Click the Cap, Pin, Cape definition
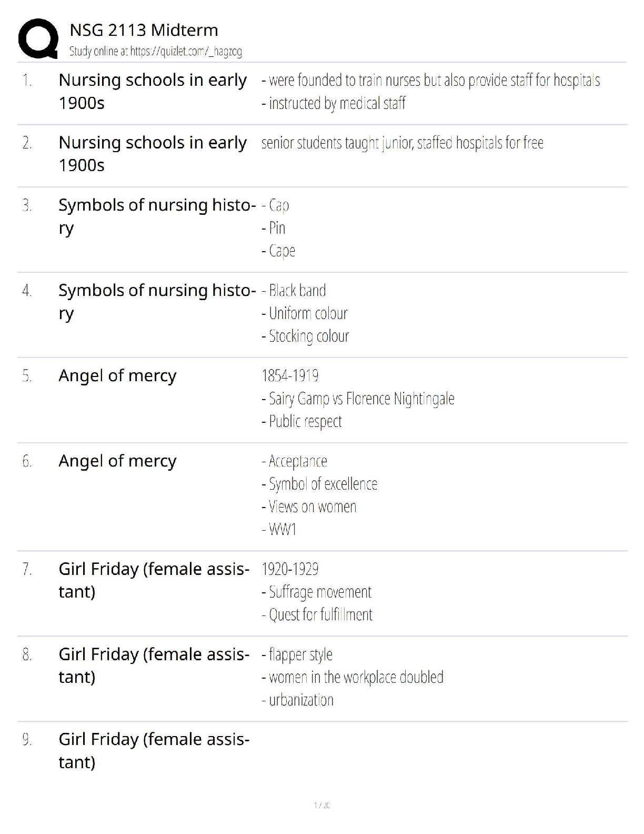Image resolution: width=644 pixels, height=834 pixels. (278, 228)
